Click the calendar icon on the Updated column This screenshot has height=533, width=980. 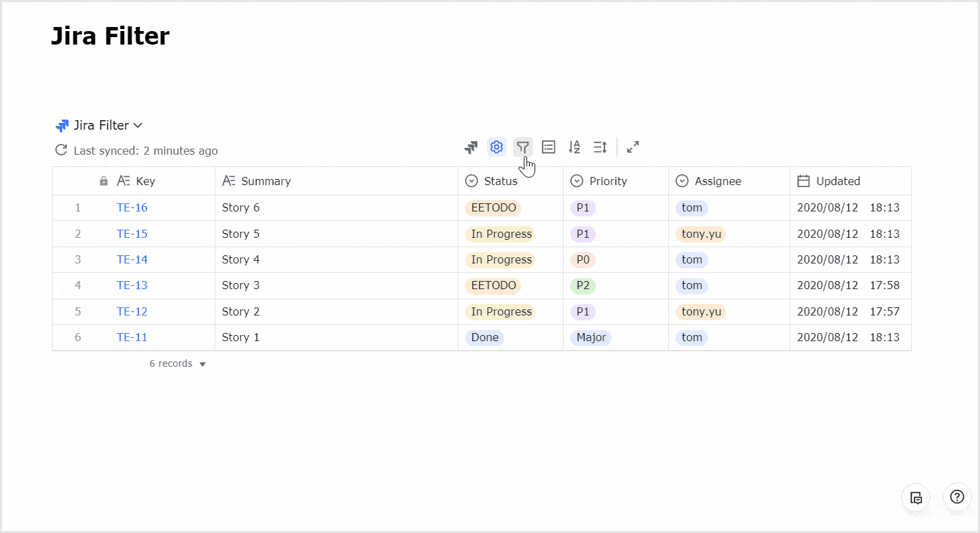(x=803, y=180)
